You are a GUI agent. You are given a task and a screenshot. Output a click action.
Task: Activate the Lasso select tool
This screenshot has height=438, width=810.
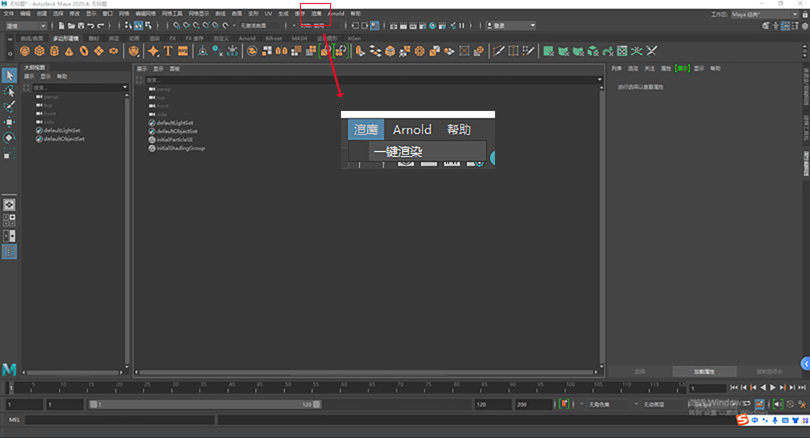point(9,90)
